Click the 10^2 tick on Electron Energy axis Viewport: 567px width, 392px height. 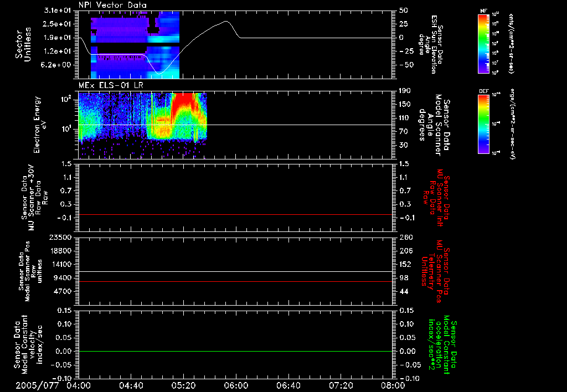click(x=65, y=99)
